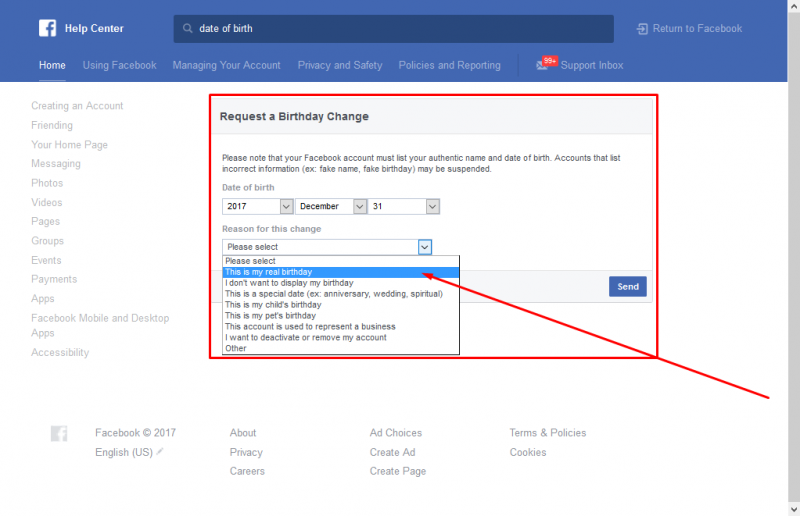
Task: Click the search magnifier icon
Action: click(x=187, y=29)
